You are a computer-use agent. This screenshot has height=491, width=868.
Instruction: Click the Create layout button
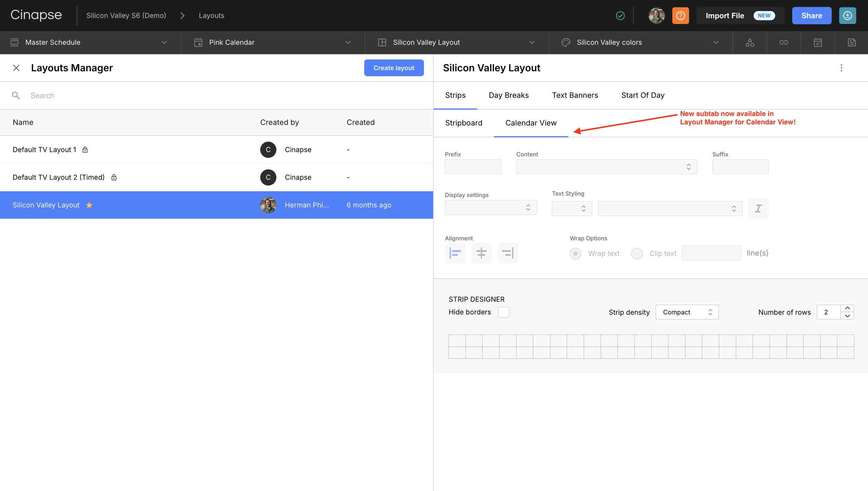click(x=393, y=68)
